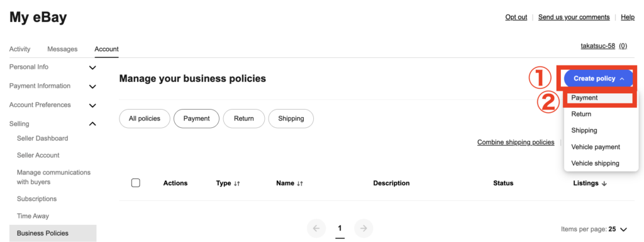Sort the table by Type
Screen dimensions: 644x242
click(x=228, y=183)
